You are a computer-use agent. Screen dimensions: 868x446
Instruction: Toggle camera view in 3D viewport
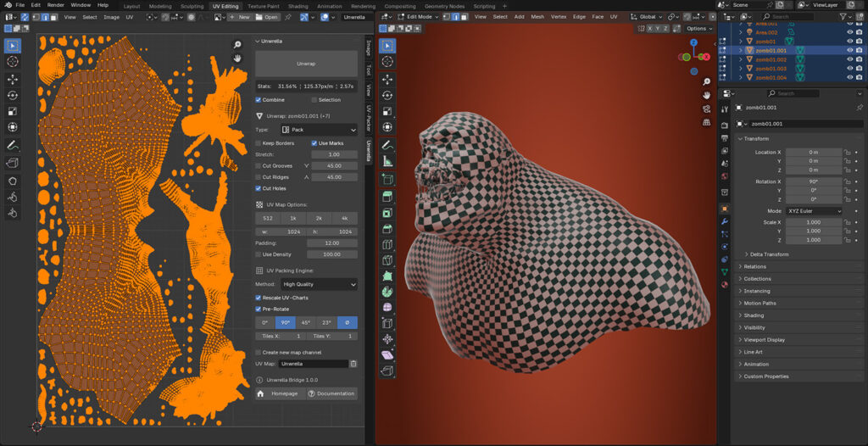[x=707, y=109]
